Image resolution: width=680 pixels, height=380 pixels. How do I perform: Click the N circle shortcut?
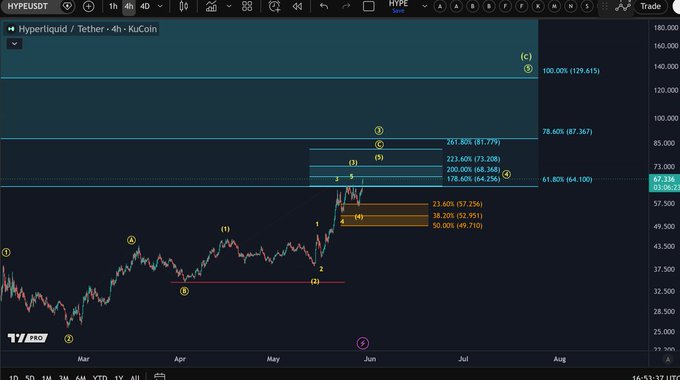(571, 6)
